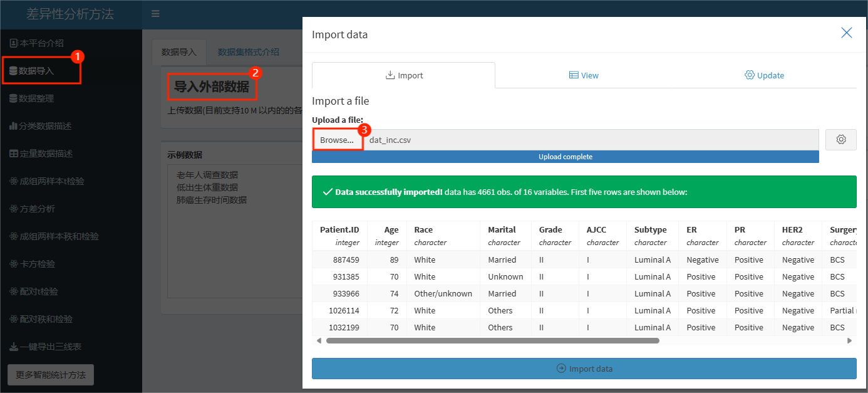Click the Upload complete progress bar
This screenshot has width=868, height=393.
pos(565,157)
